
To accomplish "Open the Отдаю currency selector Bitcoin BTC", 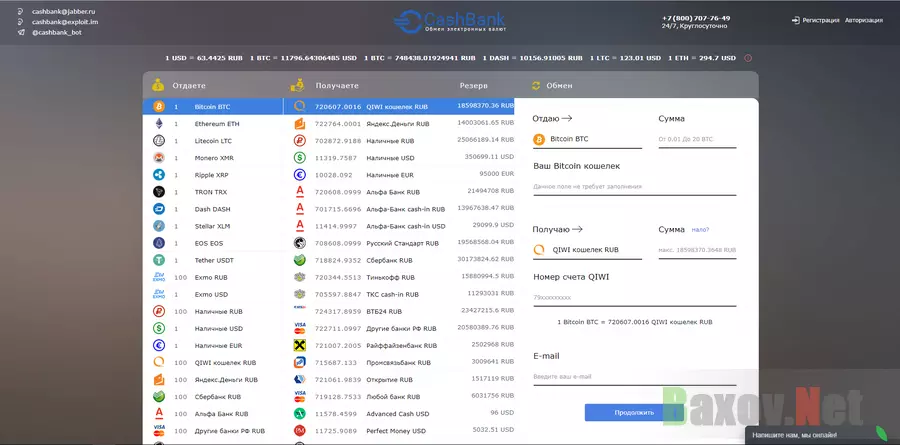I will tap(587, 140).
